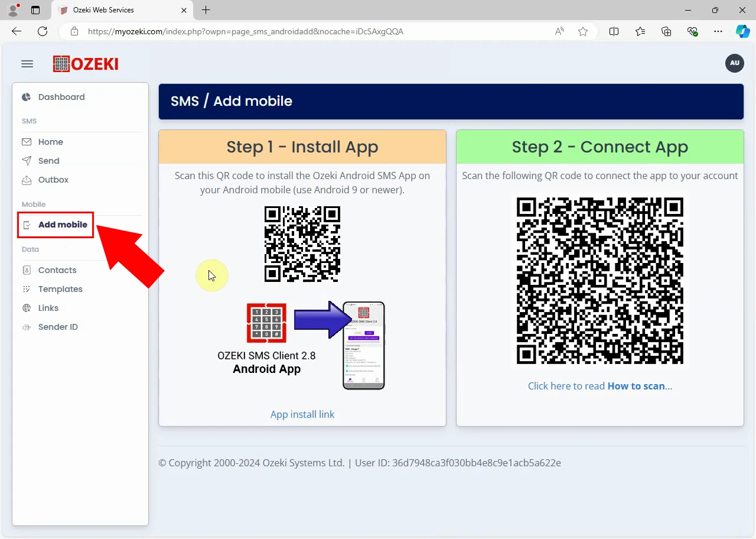Viewport: 756px width, 539px height.
Task: Go to SMS Home
Action: [51, 142]
